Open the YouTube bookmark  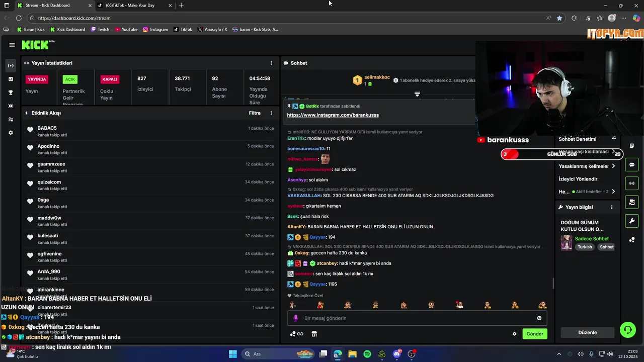126,30
